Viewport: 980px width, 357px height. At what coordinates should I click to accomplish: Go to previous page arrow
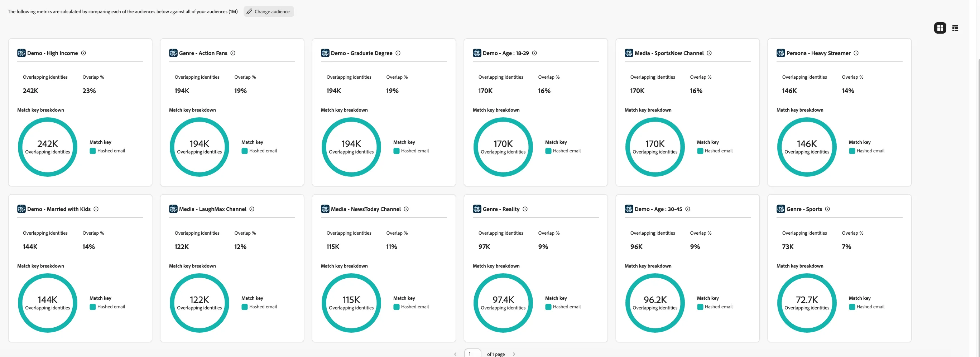pyautogui.click(x=455, y=354)
